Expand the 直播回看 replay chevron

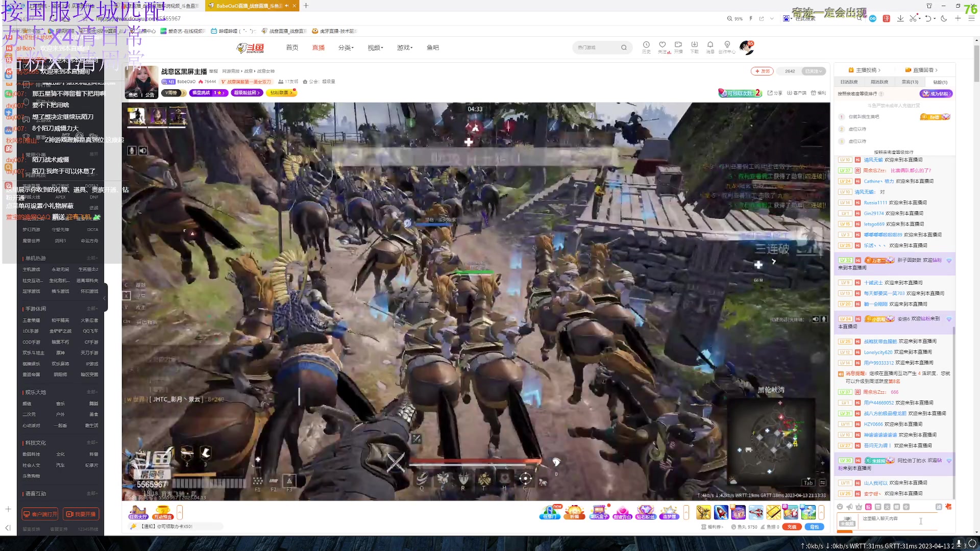click(x=921, y=70)
